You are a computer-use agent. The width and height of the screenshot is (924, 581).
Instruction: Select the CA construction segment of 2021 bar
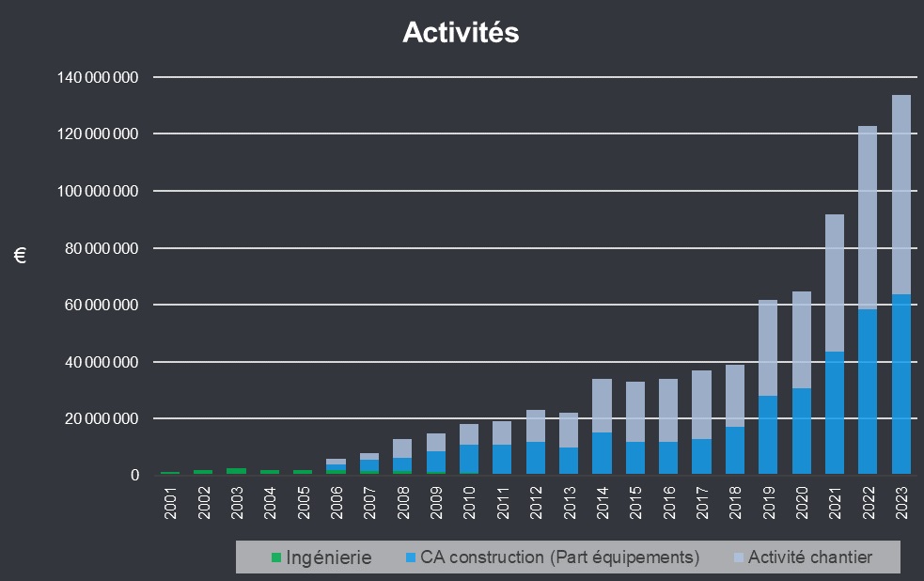(835, 413)
